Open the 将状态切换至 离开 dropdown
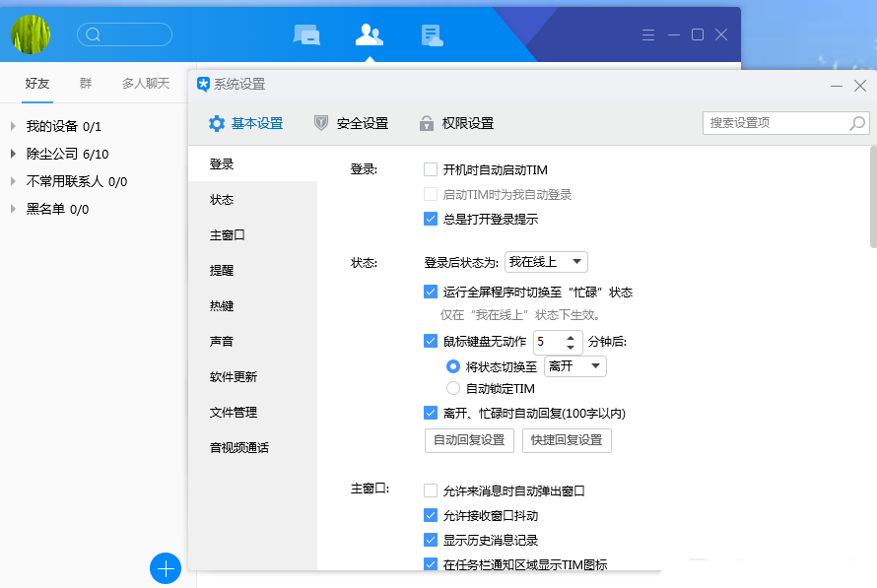 point(574,366)
